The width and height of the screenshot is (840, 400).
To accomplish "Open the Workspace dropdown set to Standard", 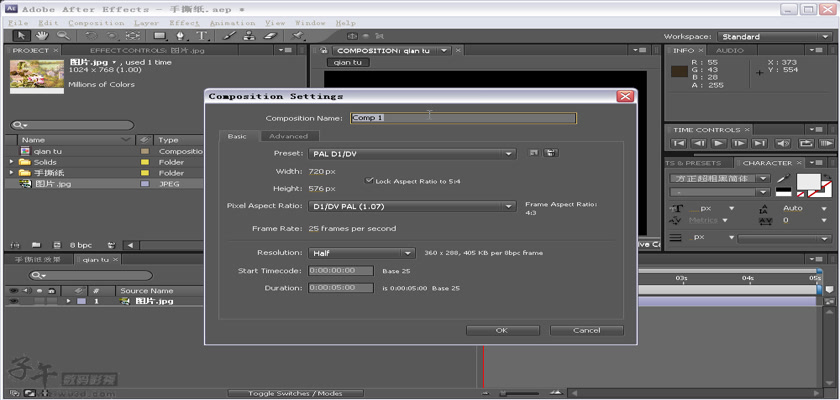I will (774, 37).
